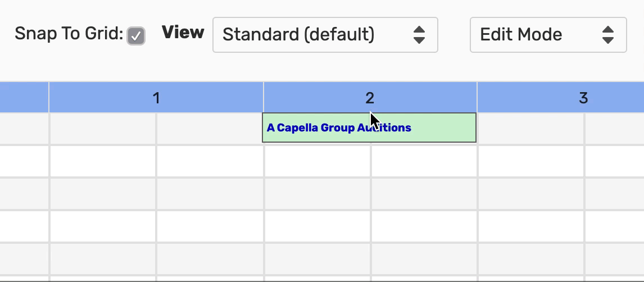Click white second-row cell beneath the Auditions event
644x282 pixels.
click(318, 161)
